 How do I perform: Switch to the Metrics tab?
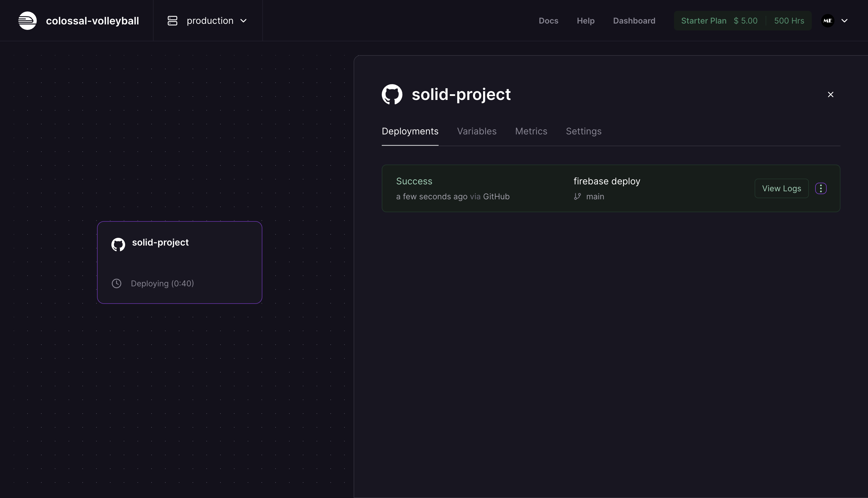pyautogui.click(x=531, y=131)
